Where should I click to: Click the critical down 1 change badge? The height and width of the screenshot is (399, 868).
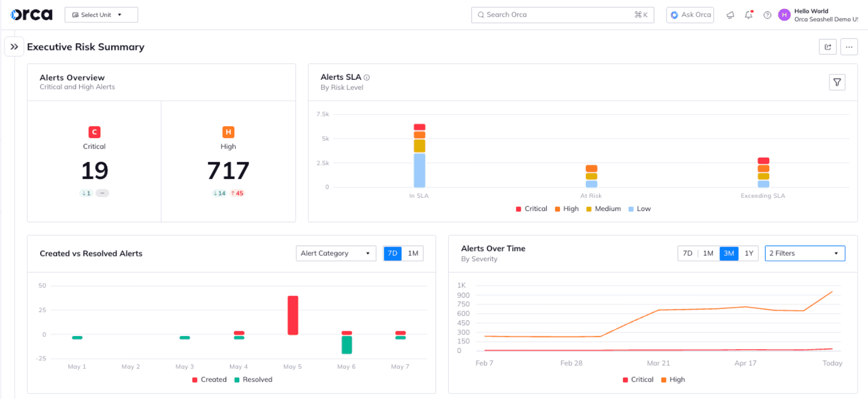pos(86,193)
